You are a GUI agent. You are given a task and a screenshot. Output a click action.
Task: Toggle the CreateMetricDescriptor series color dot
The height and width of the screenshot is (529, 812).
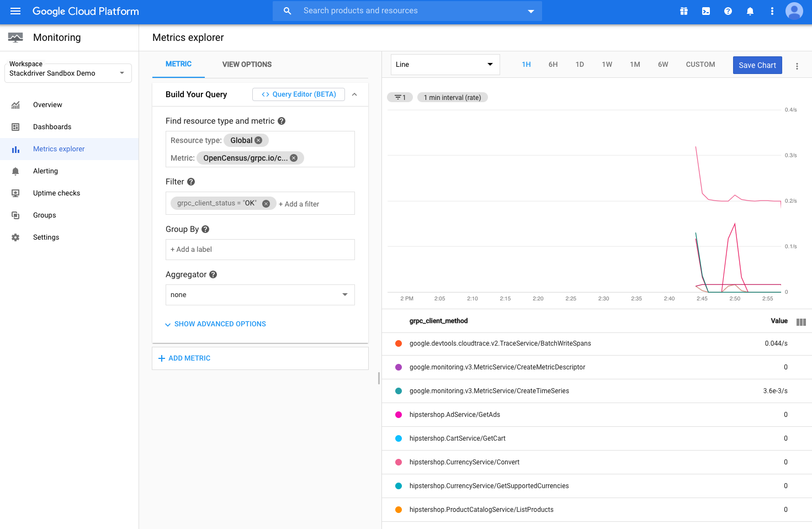pos(399,367)
